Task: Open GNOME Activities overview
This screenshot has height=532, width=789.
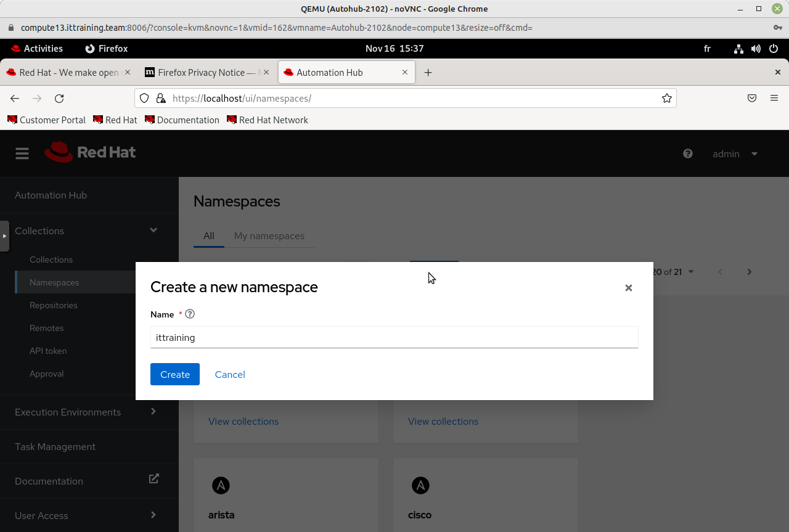Action: click(x=37, y=48)
